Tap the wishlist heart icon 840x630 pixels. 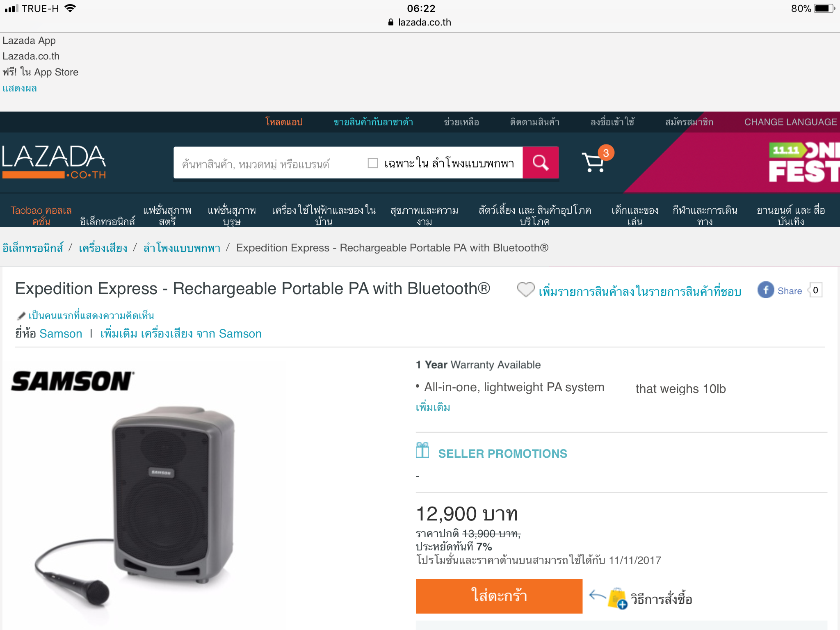(525, 290)
